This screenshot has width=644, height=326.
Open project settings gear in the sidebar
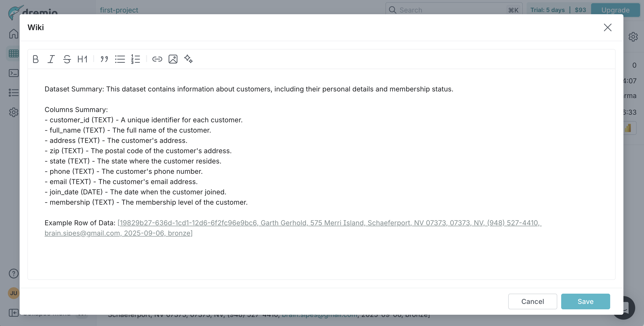[x=13, y=112]
